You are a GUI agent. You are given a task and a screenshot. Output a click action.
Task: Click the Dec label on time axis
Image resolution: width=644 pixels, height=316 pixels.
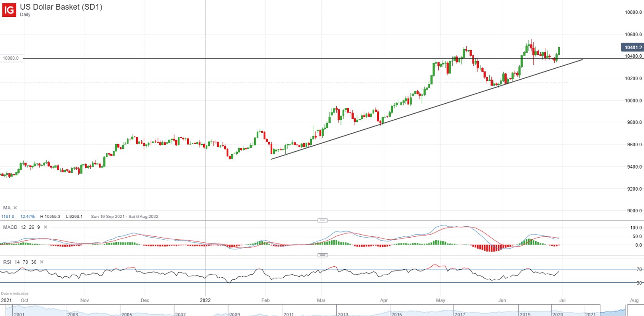click(x=145, y=300)
